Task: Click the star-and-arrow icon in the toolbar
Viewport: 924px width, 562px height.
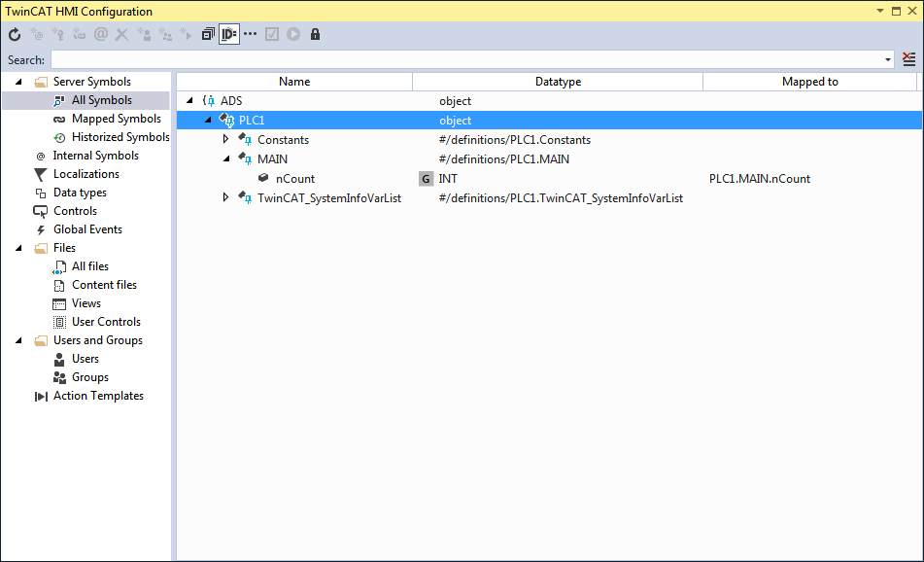Action: coord(187,35)
